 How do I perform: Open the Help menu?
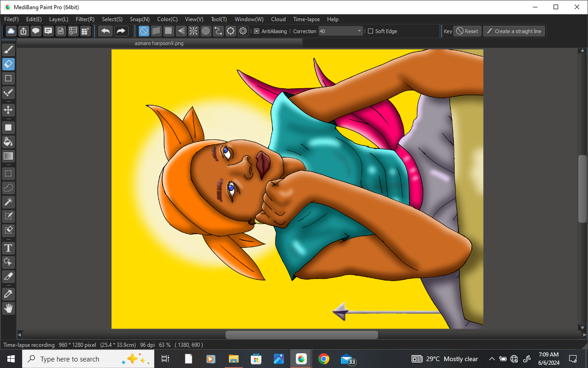point(333,19)
